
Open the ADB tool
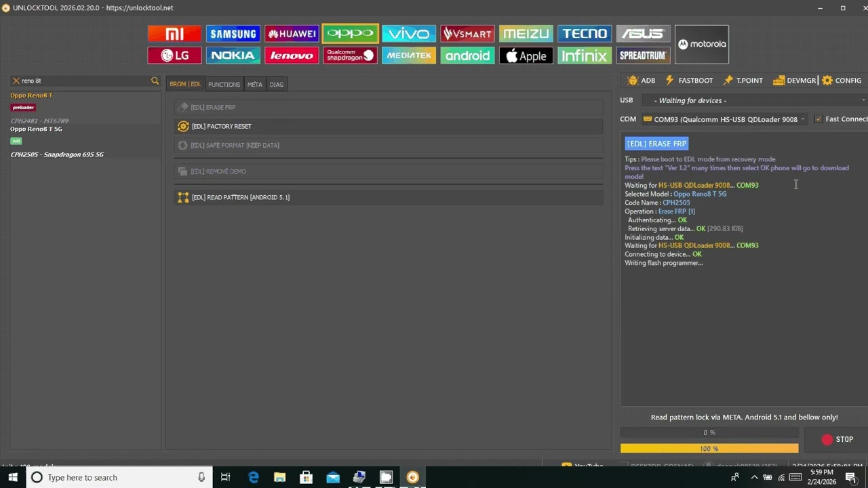click(x=641, y=80)
